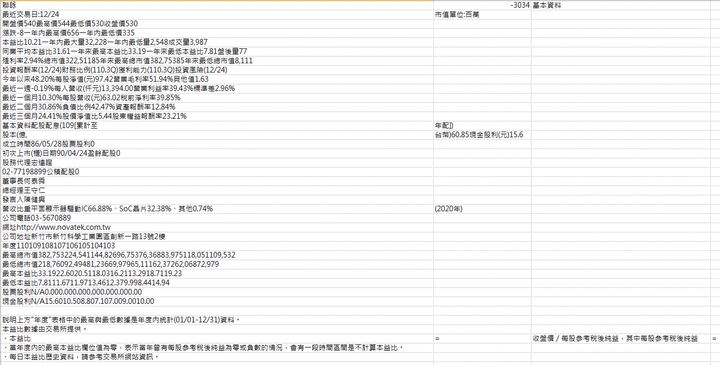Select the row starting with 開盤價540
Viewport: 720px width, 365px height.
coord(217,24)
